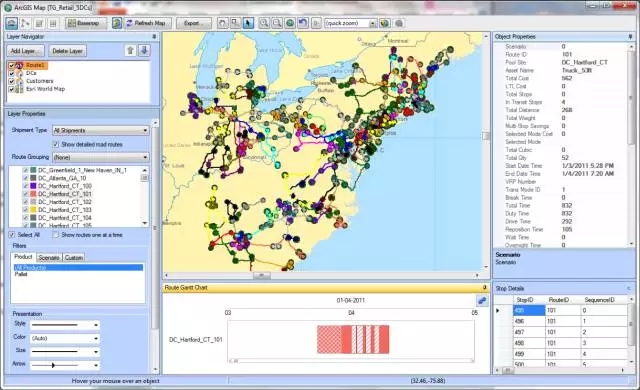Image resolution: width=640 pixels, height=390 pixels.
Task: Open the Shipment Type dropdown
Action: point(101,131)
